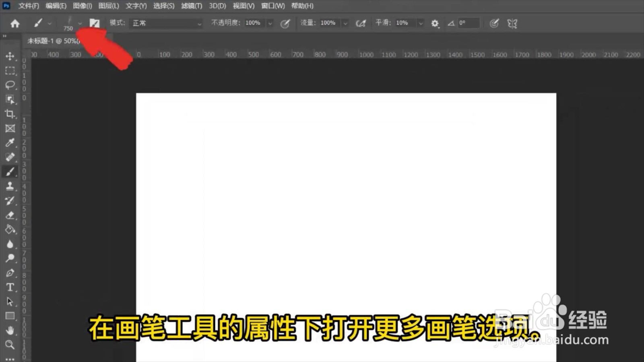Viewport: 644px width, 362px height.
Task: Select the Object Selection tool
Action: tap(10, 99)
